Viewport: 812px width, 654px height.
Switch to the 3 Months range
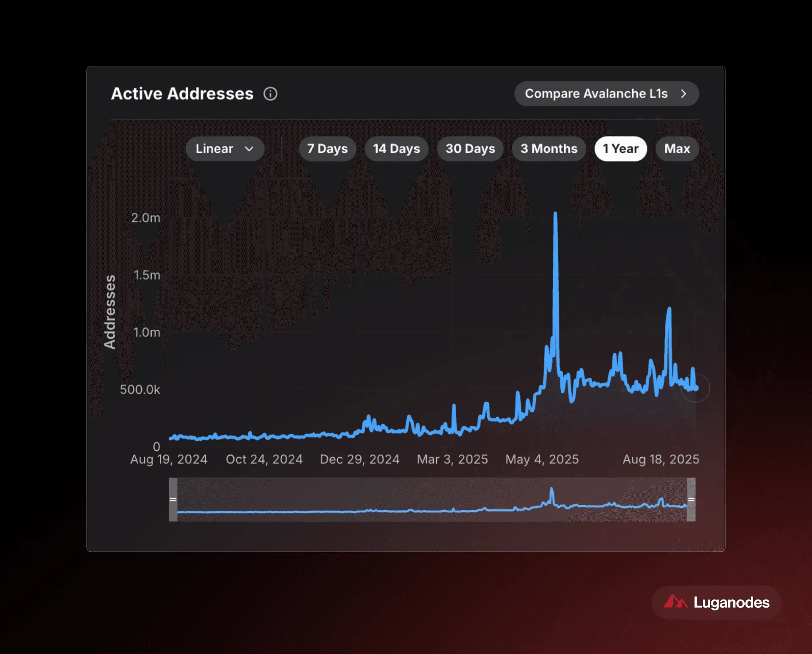click(x=549, y=149)
